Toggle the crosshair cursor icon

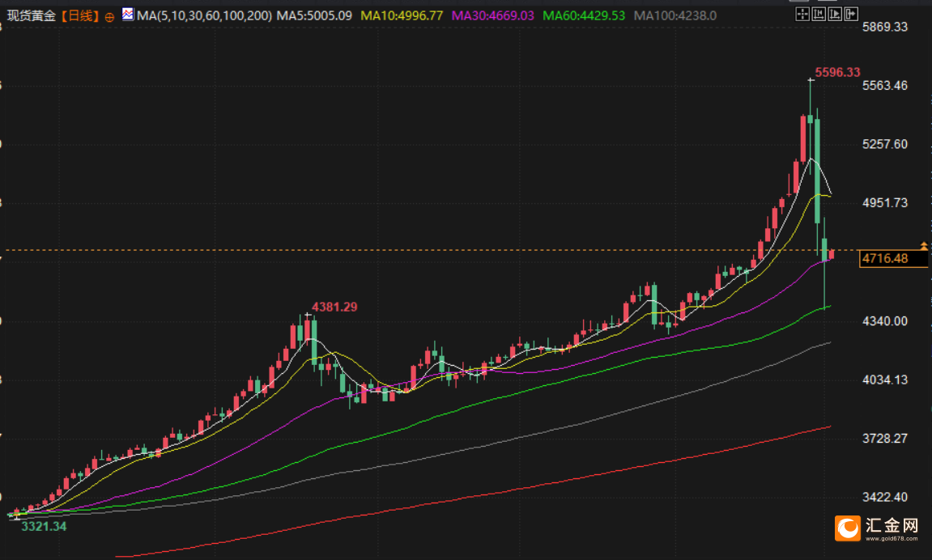(x=802, y=15)
